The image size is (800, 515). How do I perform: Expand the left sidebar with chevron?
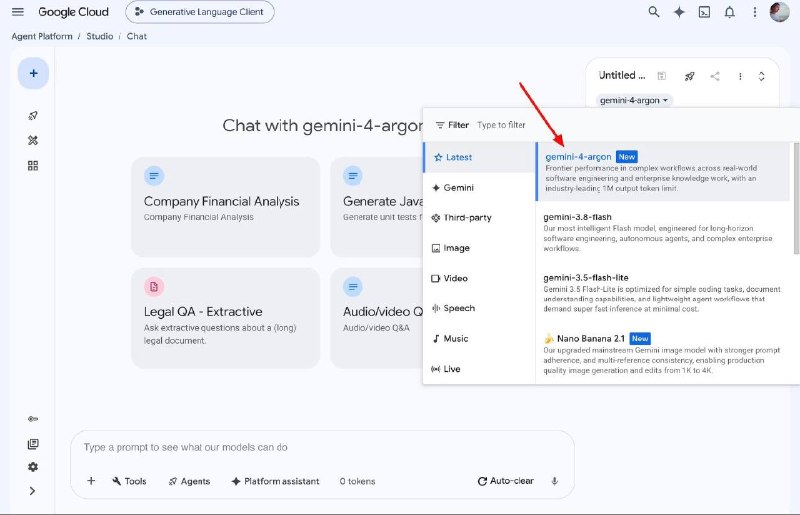[33, 491]
